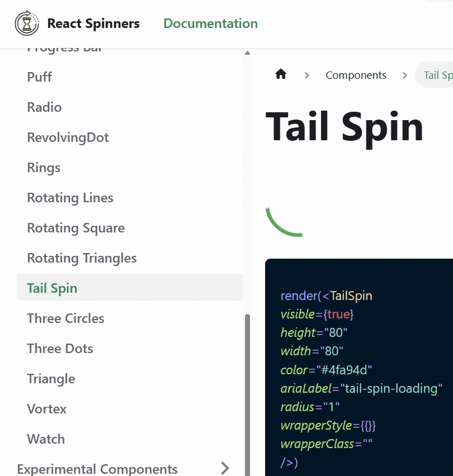
Task: Click the ariaLabel="tail-spin-loading" code line
Action: [x=361, y=389]
